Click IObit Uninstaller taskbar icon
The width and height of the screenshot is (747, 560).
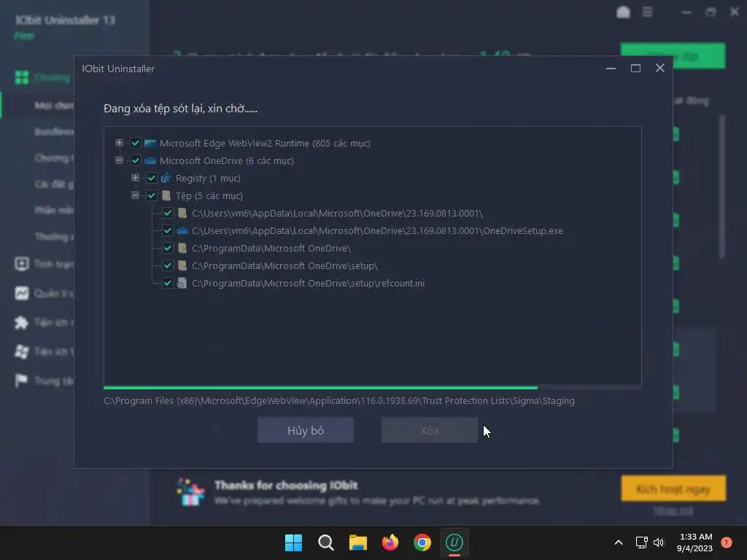point(454,542)
